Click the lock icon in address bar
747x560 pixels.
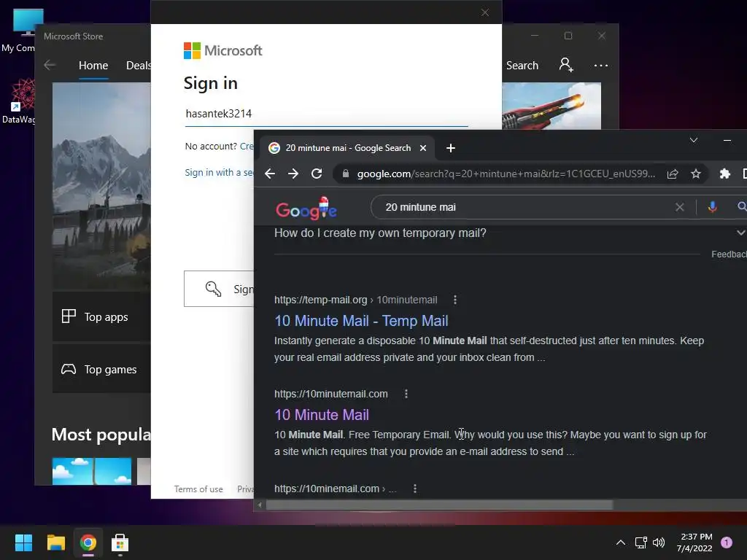[346, 174]
